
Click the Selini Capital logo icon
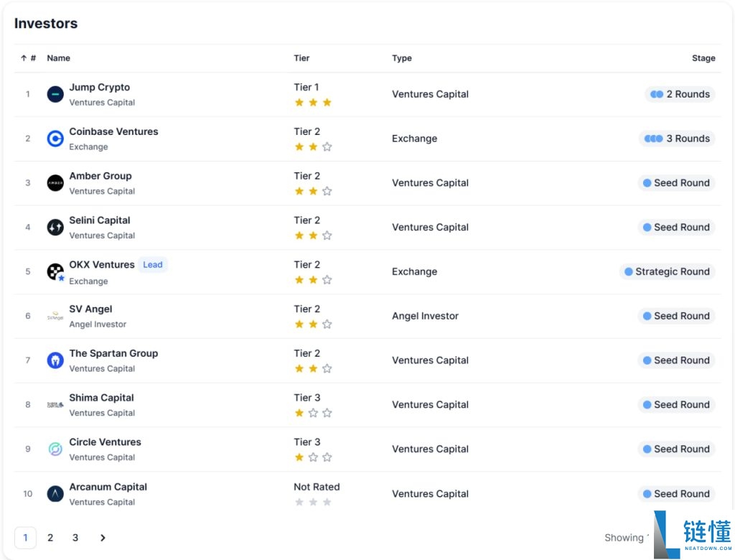(x=55, y=228)
